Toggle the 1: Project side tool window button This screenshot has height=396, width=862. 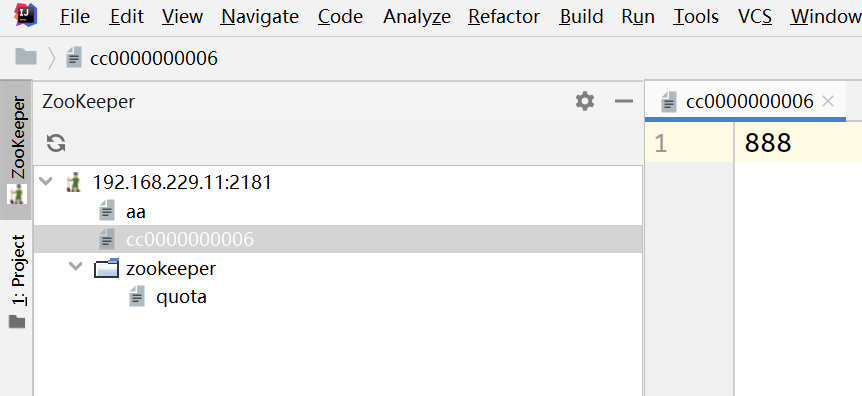click(x=18, y=282)
